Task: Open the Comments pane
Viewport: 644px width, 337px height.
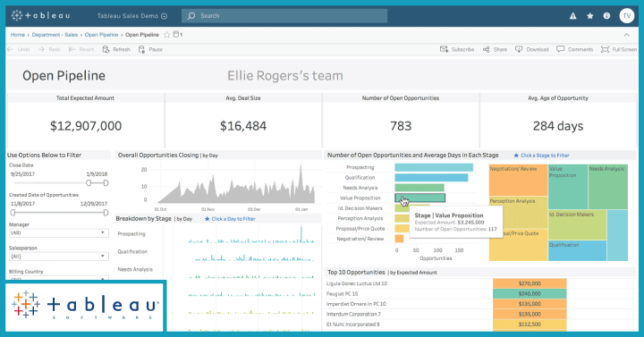Action: tap(574, 49)
